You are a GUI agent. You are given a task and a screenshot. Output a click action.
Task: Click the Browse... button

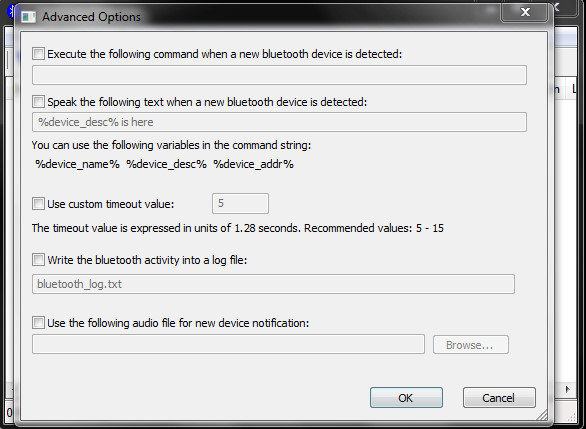[471, 345]
